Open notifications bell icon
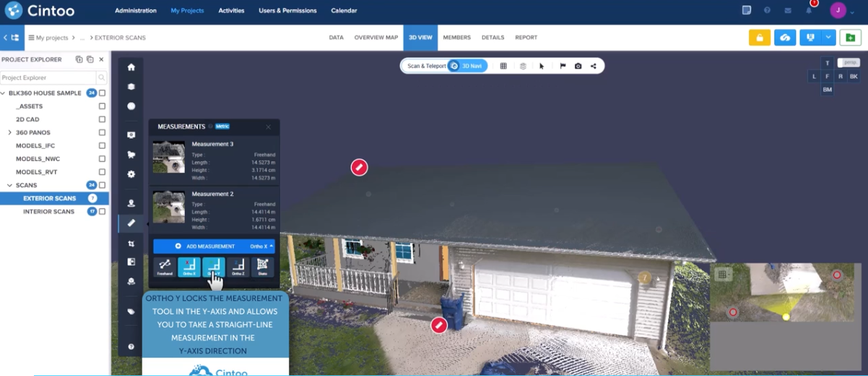 809,11
